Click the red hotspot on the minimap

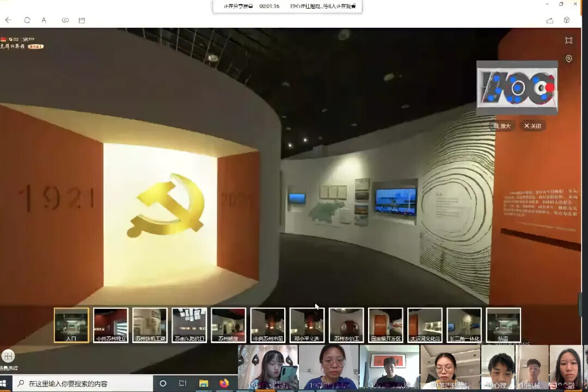click(550, 88)
